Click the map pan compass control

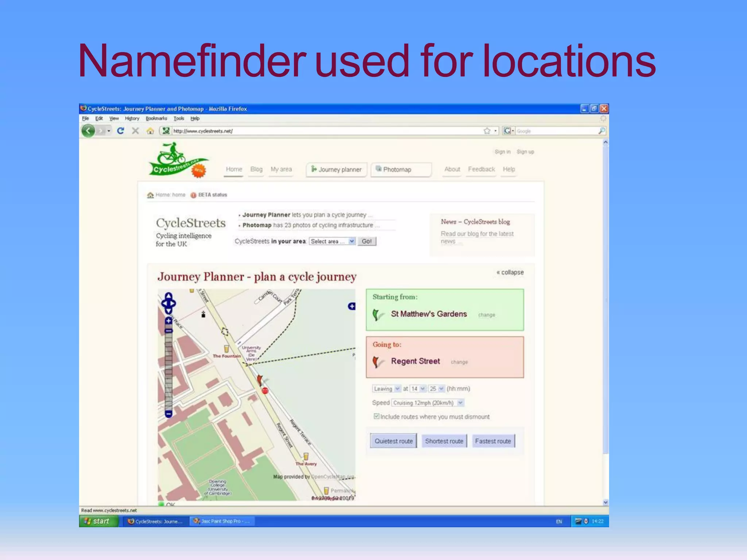(169, 303)
